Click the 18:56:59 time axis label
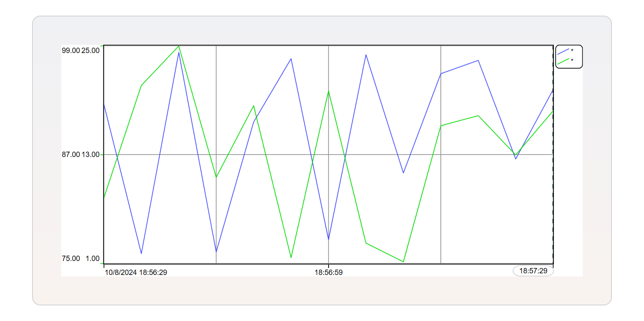Screen dimensions: 644x321 tap(329, 272)
